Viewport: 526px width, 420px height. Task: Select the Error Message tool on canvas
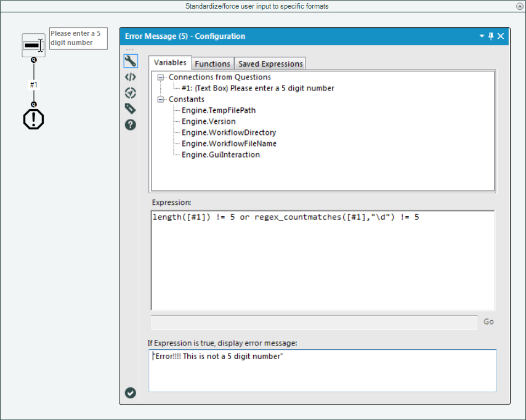pos(33,119)
